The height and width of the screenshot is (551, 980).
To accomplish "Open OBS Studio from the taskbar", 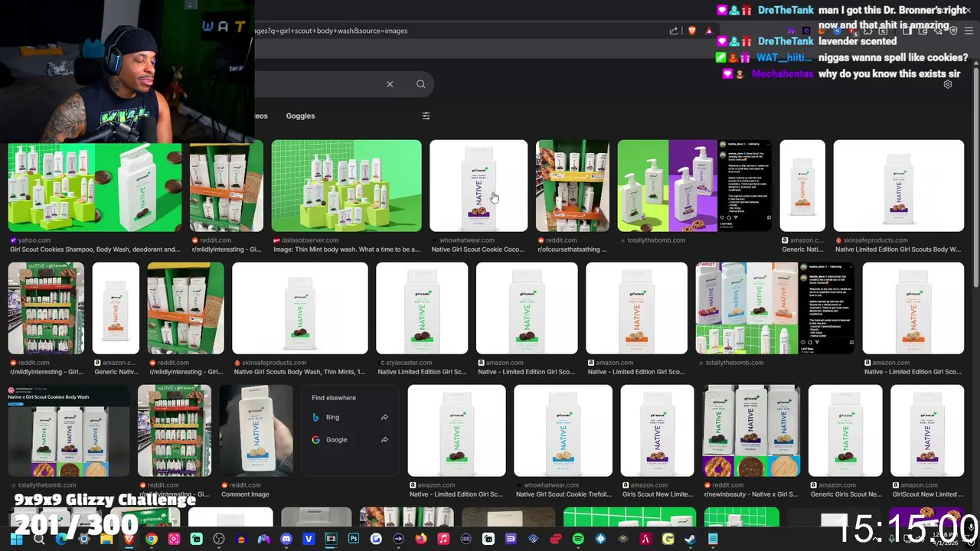I will pos(219,540).
